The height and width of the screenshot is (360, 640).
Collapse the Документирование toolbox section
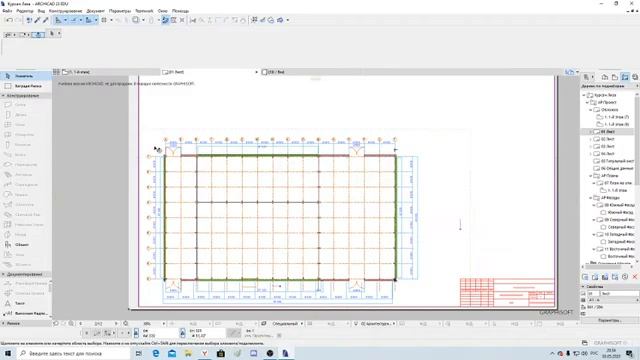click(3, 274)
